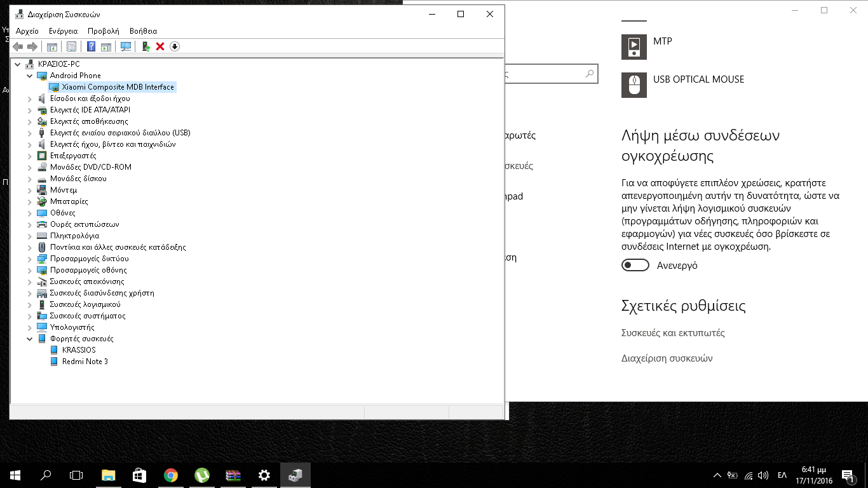Screen dimensions: 868x488
Task: Open uTorrent from the taskbar
Action: pyautogui.click(x=201, y=475)
